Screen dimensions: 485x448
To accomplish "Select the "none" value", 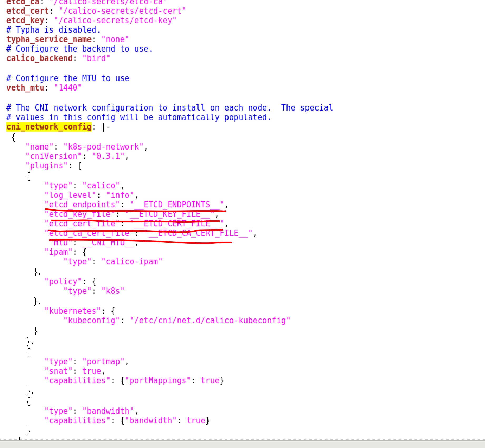I will pos(115,39).
